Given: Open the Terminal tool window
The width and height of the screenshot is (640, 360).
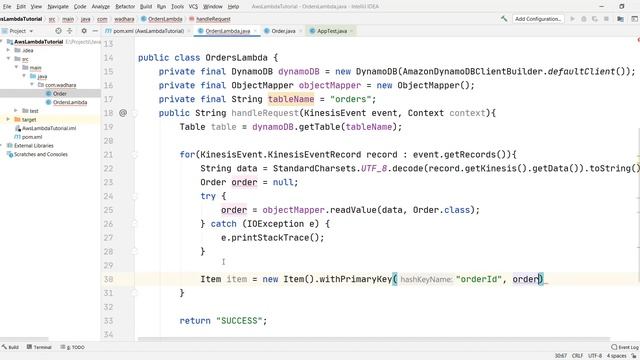Looking at the screenshot, I should coord(39,347).
